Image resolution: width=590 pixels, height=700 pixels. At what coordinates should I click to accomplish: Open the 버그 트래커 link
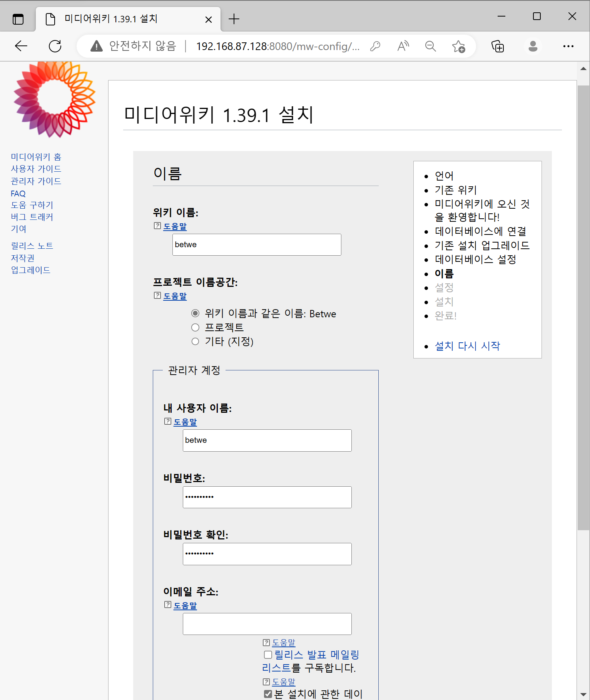coord(32,217)
